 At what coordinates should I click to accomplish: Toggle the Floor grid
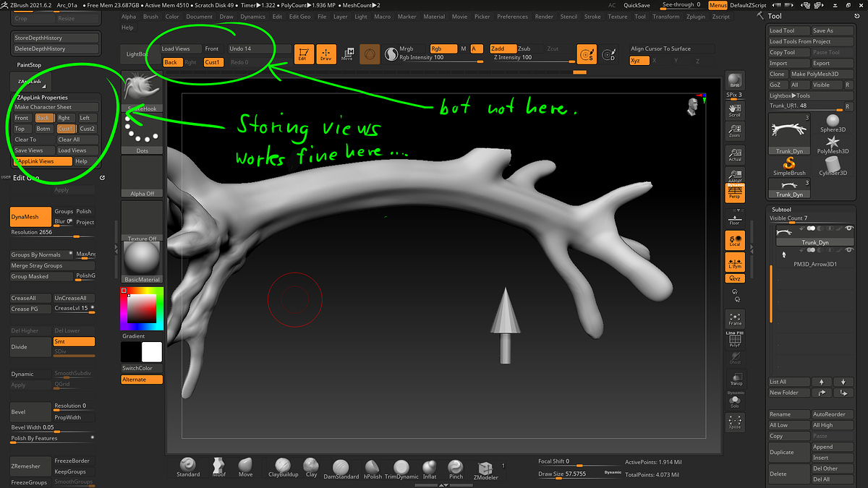(735, 220)
